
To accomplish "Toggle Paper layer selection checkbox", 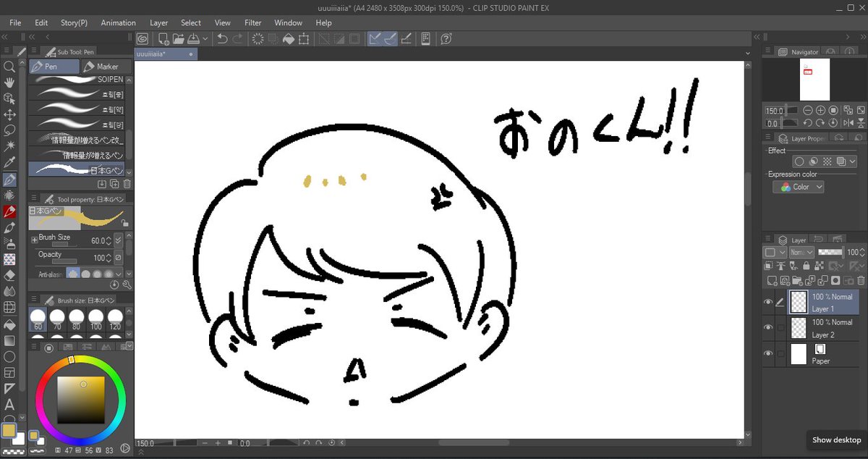I will tap(780, 353).
